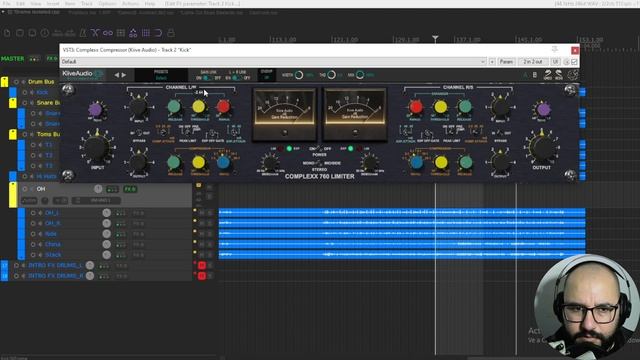Toggle Channel L/M Peak Limit switch
Viewport: 640px width, 360px height.
coord(187,131)
